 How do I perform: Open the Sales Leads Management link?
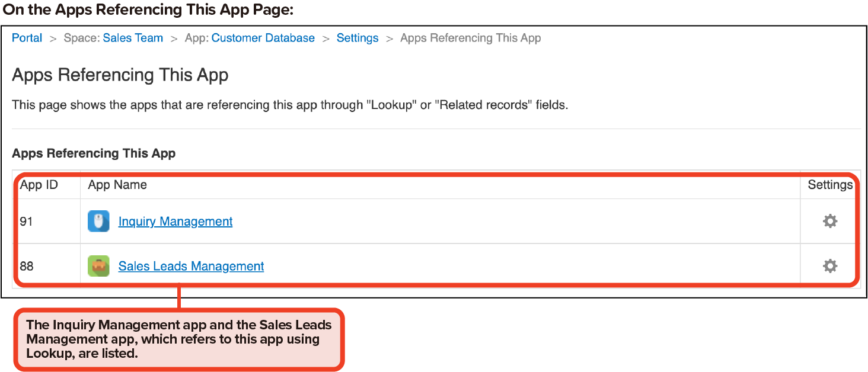point(191,266)
